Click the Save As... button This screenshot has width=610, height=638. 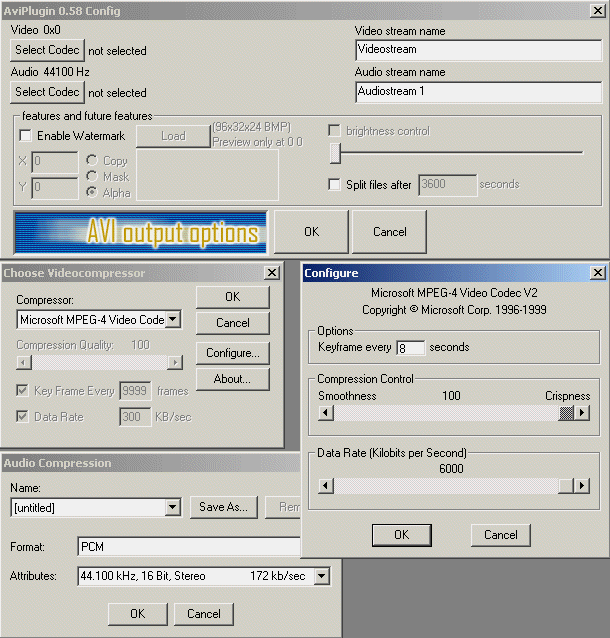click(224, 507)
